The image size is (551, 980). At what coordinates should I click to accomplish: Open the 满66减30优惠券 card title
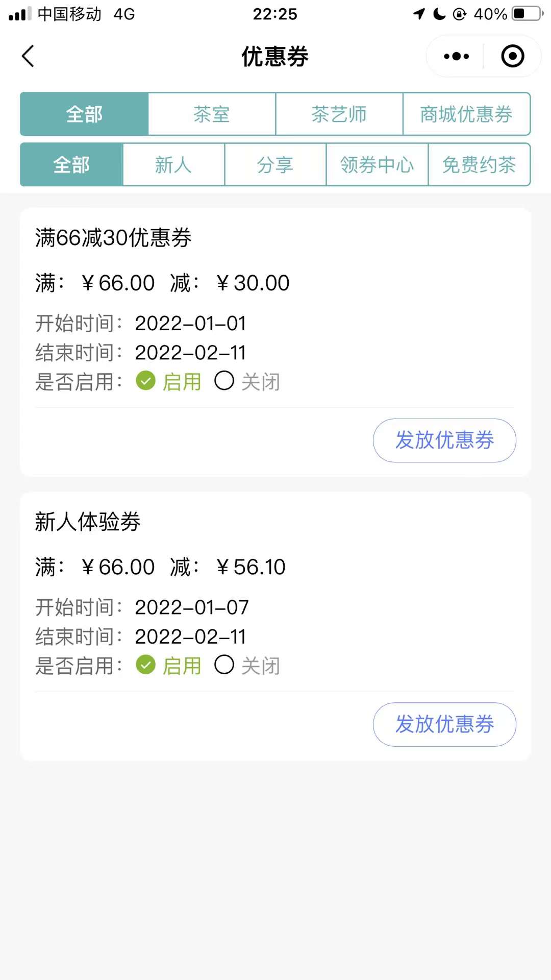tap(113, 238)
